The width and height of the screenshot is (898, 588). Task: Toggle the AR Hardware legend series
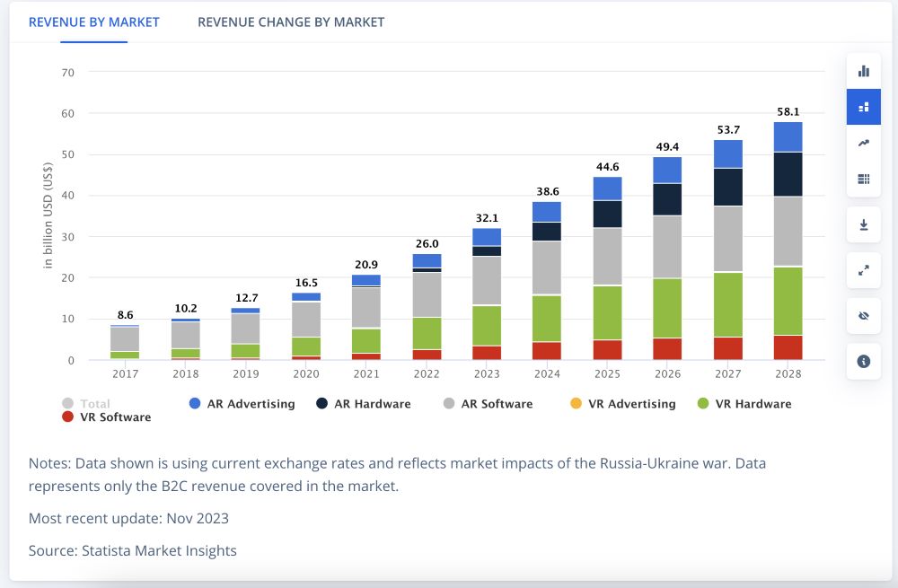point(363,404)
